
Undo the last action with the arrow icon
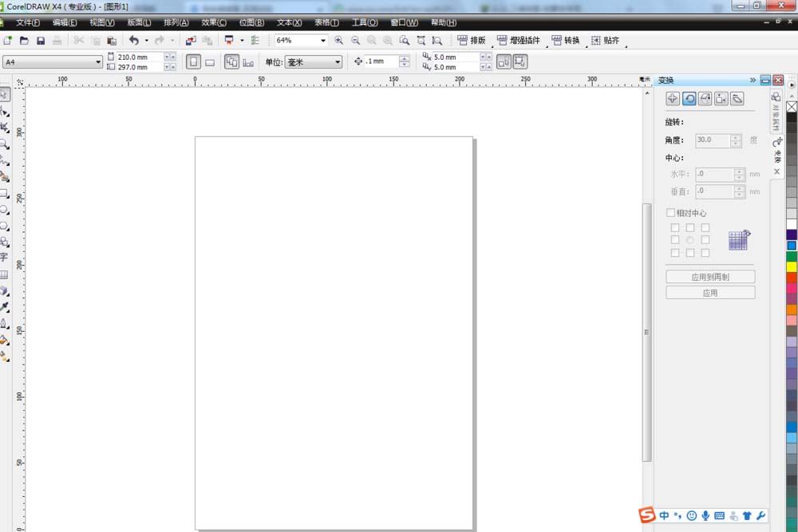pos(134,40)
